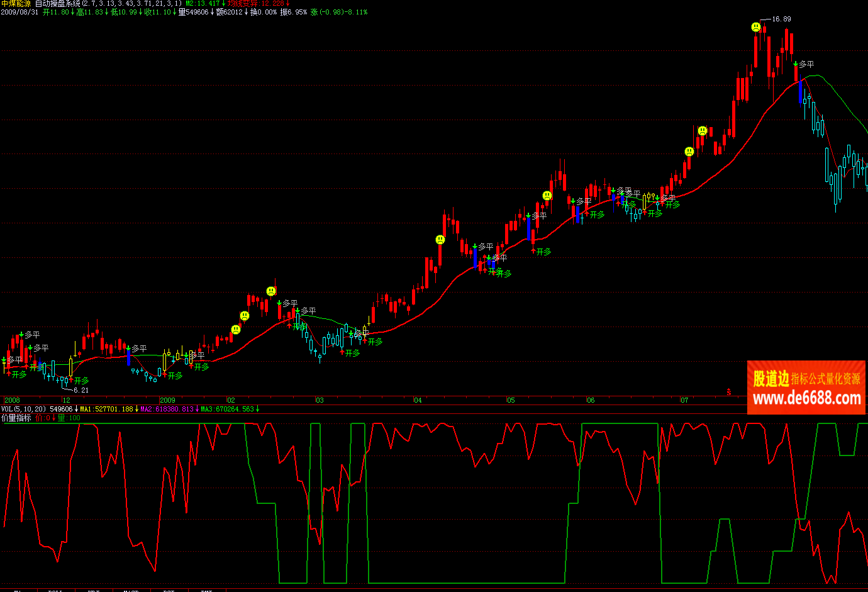Jump to the 2009 marker on the time axis
Viewport: 868px width, 592px height.
point(167,400)
